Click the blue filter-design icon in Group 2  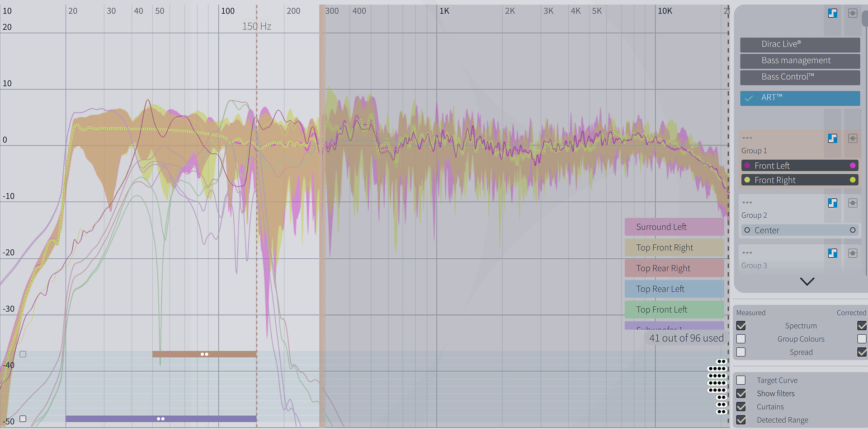point(832,203)
